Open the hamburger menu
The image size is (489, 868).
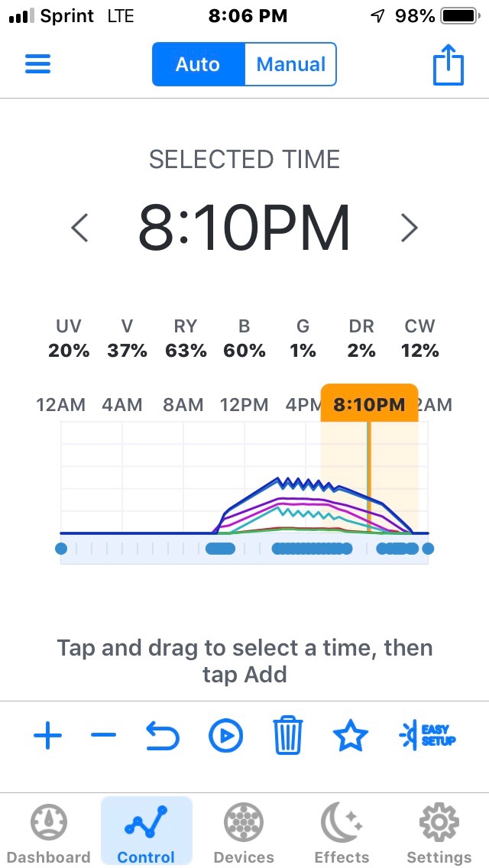(x=37, y=64)
